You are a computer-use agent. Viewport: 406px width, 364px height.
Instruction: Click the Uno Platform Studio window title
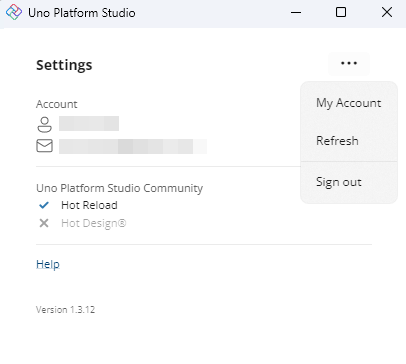click(x=82, y=13)
